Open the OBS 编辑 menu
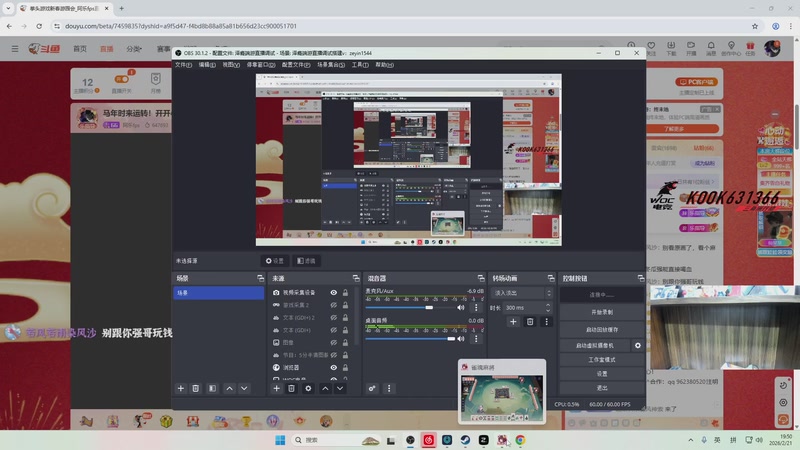 [x=207, y=65]
